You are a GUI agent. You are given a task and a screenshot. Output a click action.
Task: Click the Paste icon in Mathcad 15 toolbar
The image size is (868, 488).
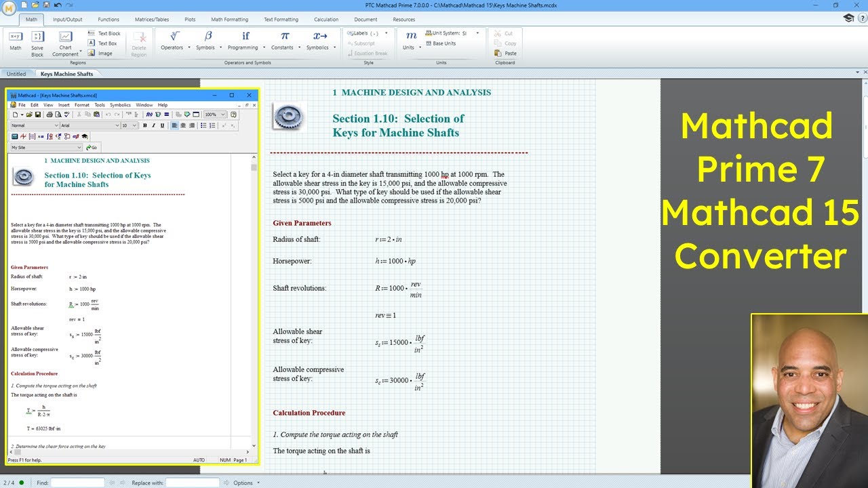96,115
